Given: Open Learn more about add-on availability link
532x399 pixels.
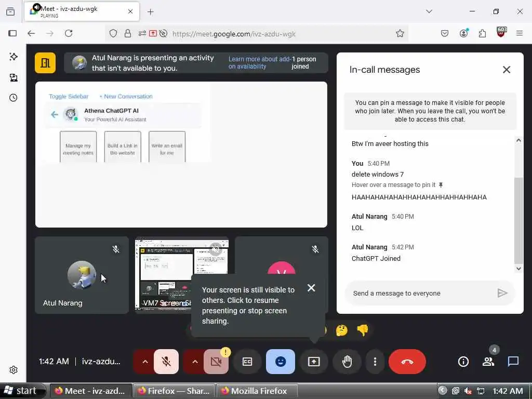Looking at the screenshot, I should [260, 63].
